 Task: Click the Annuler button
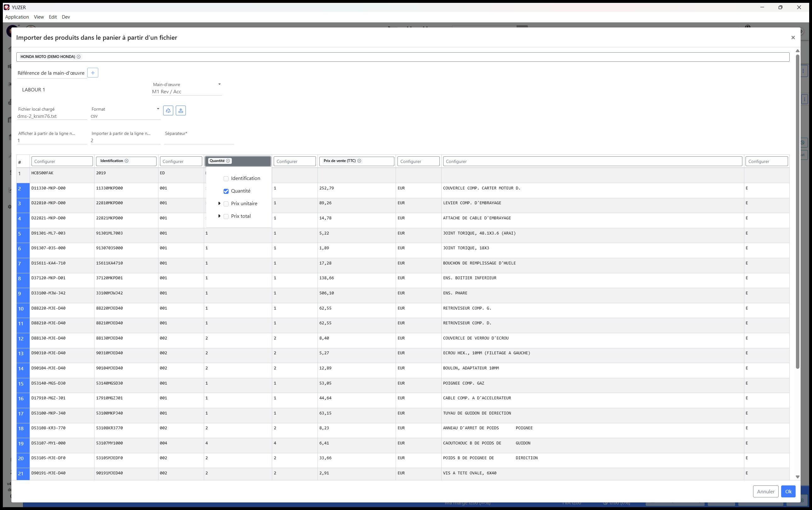765,491
